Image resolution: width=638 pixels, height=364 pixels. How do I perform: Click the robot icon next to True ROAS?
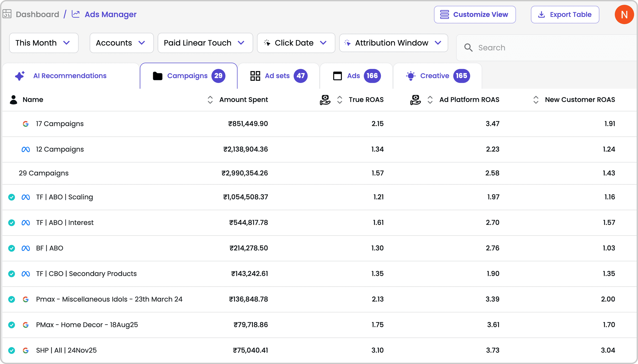[325, 100]
